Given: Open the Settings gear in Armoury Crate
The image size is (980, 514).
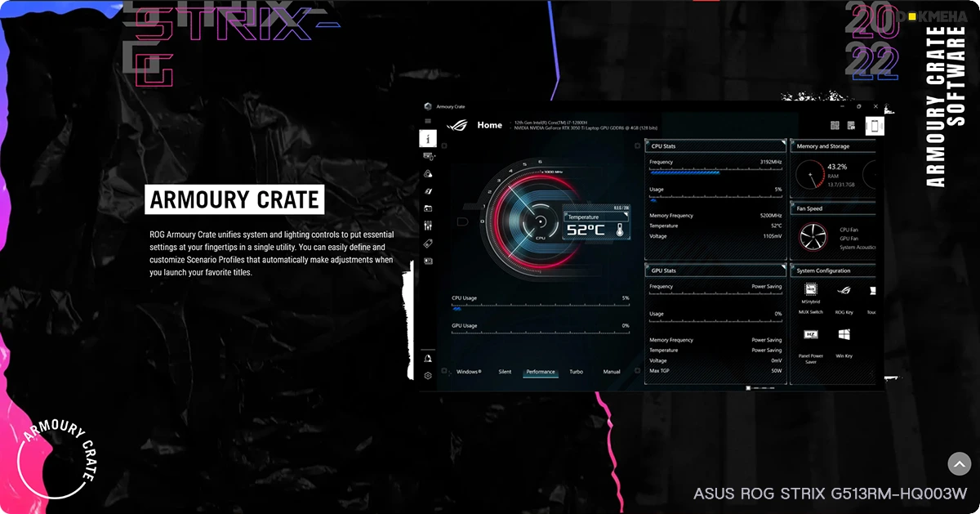Looking at the screenshot, I should click(x=428, y=376).
